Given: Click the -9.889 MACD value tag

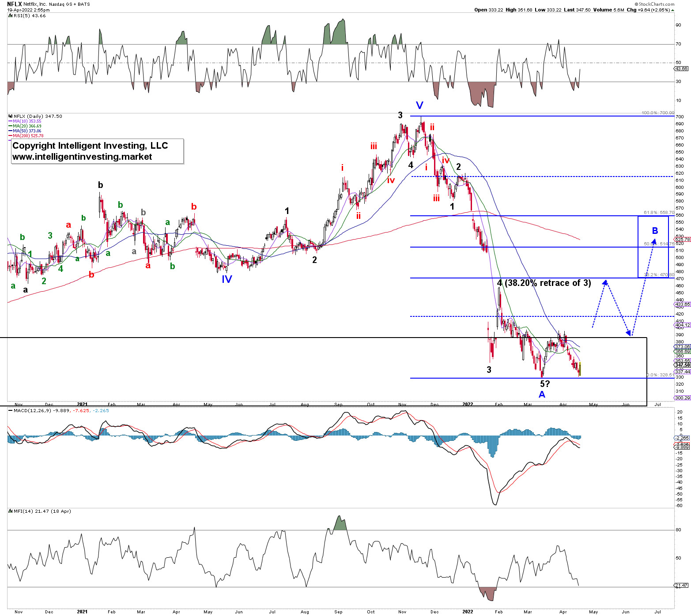Looking at the screenshot, I should (x=682, y=447).
